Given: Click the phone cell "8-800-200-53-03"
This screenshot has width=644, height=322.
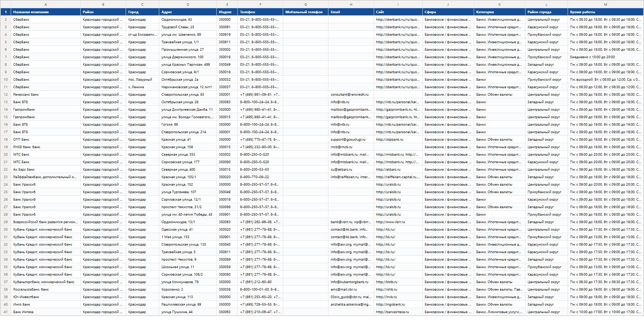Looking at the screenshot, I should point(260,170).
